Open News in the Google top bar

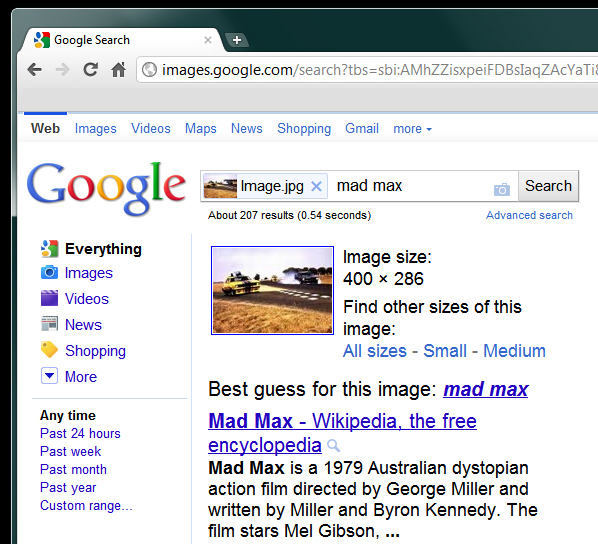tap(246, 128)
